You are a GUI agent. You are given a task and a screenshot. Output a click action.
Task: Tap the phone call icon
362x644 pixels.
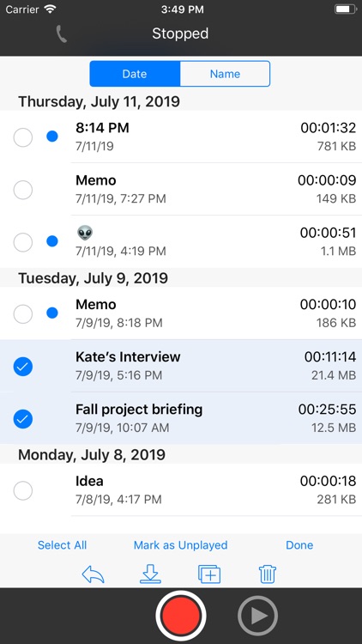(x=61, y=33)
